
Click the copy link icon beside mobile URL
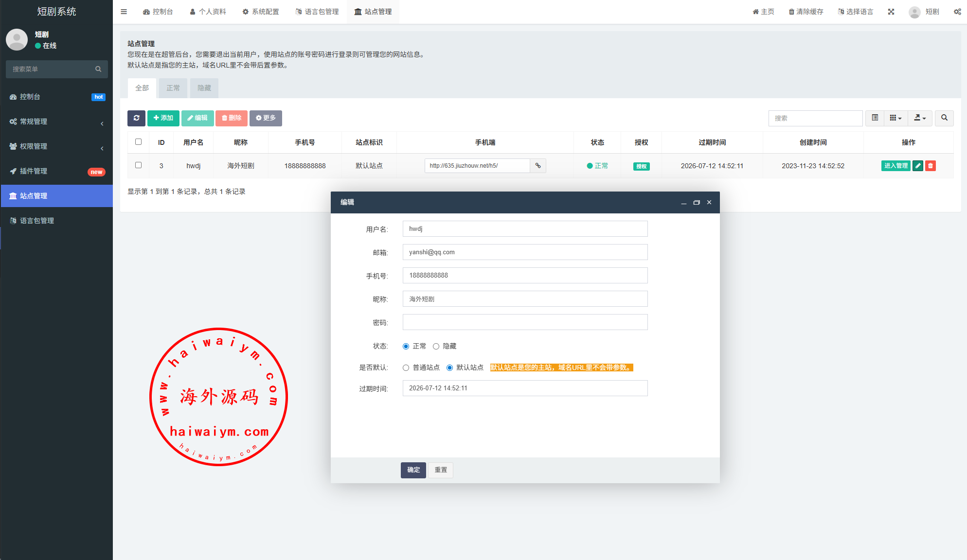point(538,166)
